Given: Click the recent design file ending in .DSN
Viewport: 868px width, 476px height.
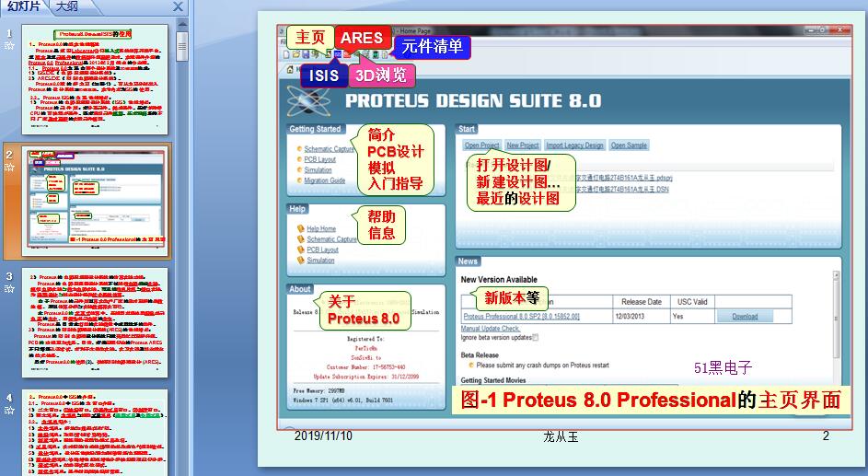Looking at the screenshot, I should pyautogui.click(x=622, y=190).
